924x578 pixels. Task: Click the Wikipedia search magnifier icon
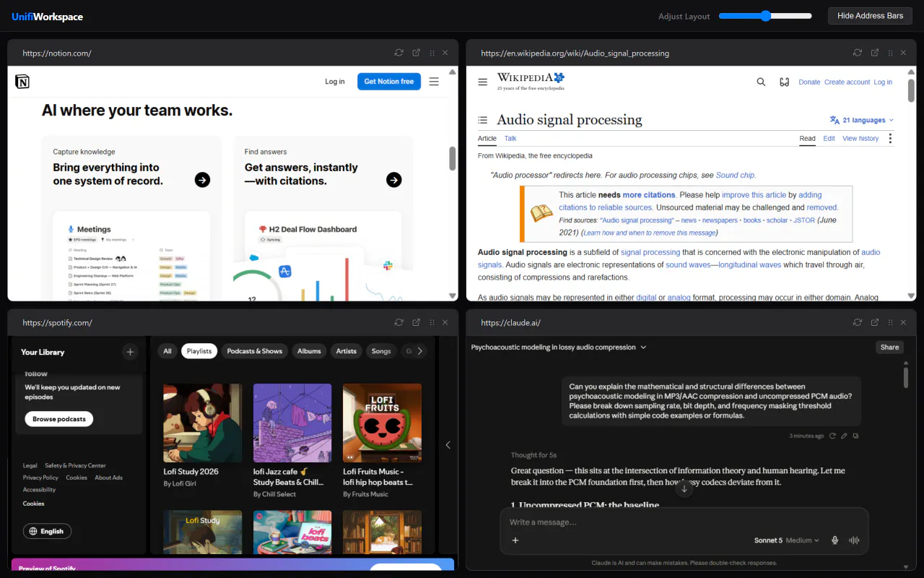pos(761,82)
